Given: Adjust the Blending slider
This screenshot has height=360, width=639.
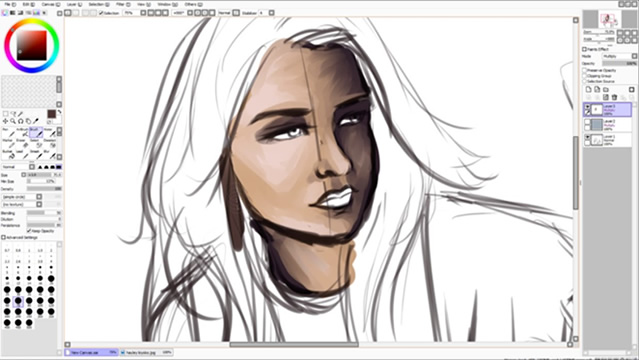Looking at the screenshot, I should (44, 213).
